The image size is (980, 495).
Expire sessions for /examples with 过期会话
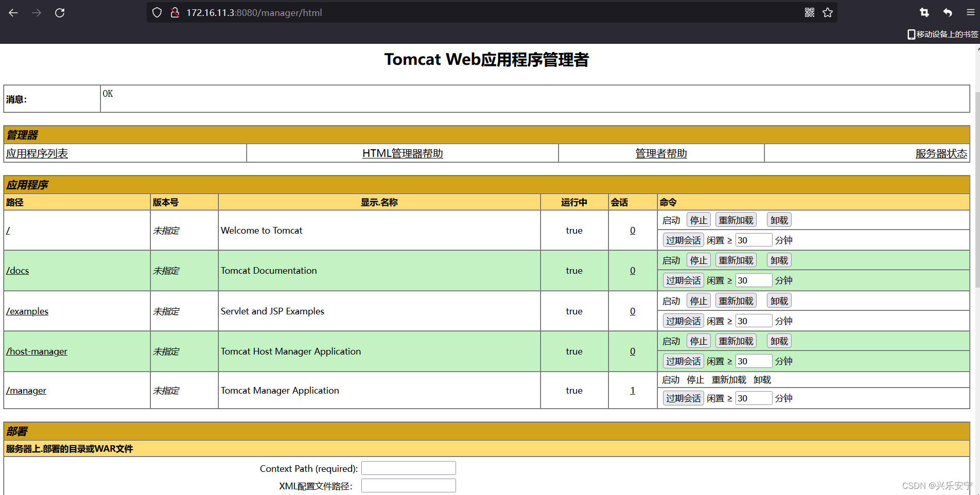pos(683,321)
